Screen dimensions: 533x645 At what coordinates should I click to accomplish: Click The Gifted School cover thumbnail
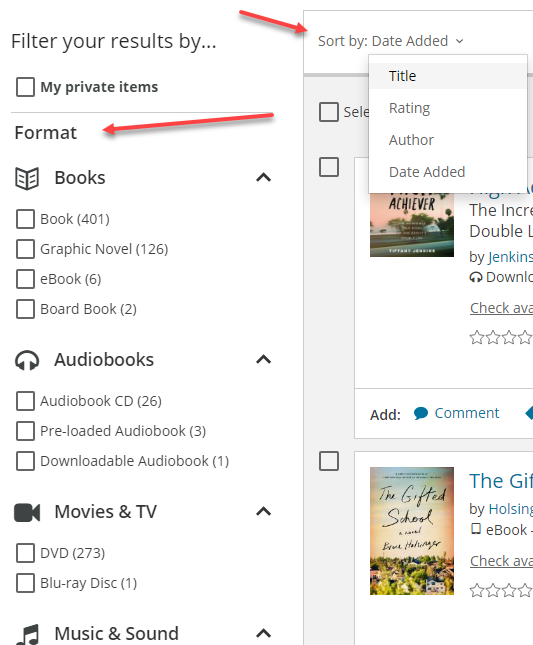(412, 531)
